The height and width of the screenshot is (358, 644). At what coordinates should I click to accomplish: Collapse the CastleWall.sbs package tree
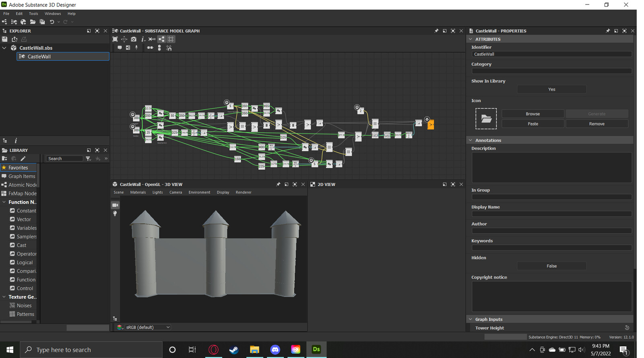click(4, 48)
